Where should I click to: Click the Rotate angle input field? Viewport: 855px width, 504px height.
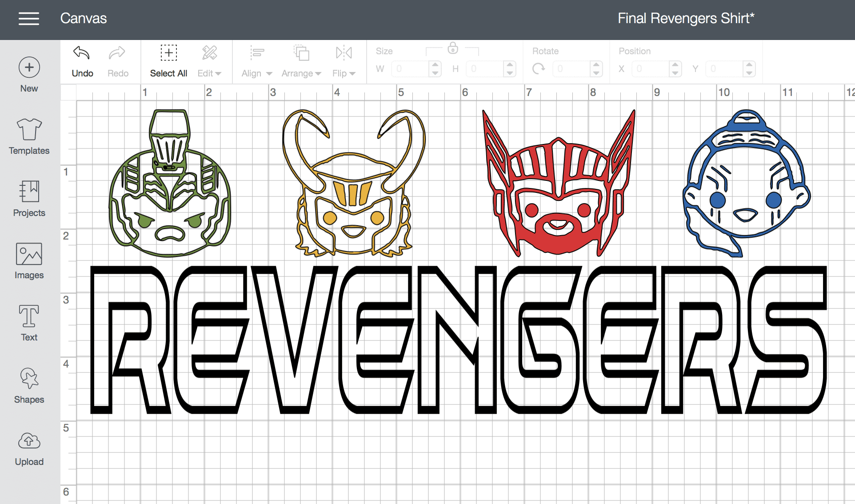click(x=572, y=69)
